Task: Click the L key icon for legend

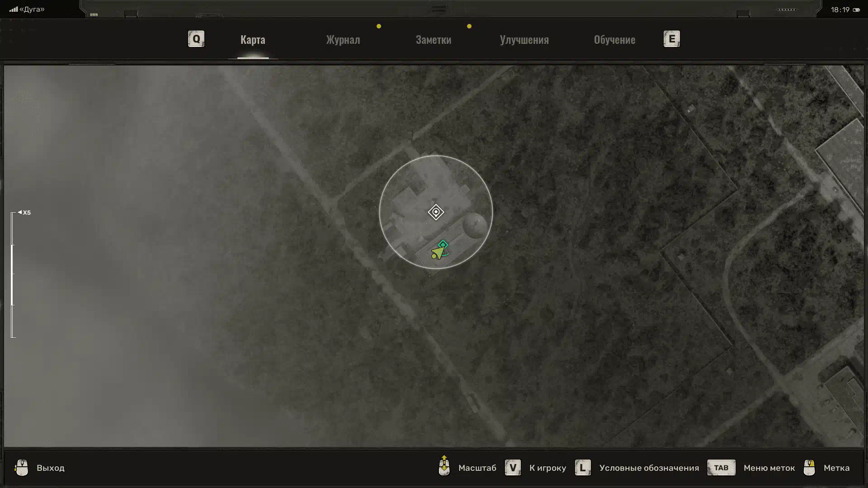Action: (x=583, y=468)
